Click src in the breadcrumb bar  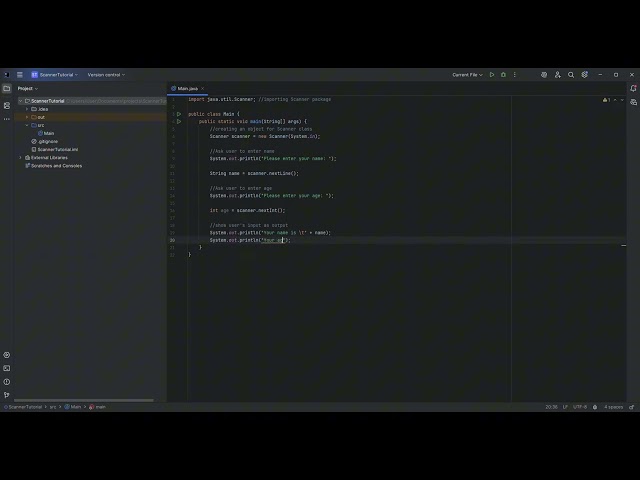tap(53, 407)
